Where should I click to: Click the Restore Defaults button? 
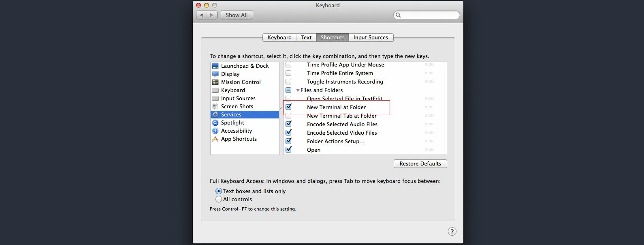[x=420, y=163]
